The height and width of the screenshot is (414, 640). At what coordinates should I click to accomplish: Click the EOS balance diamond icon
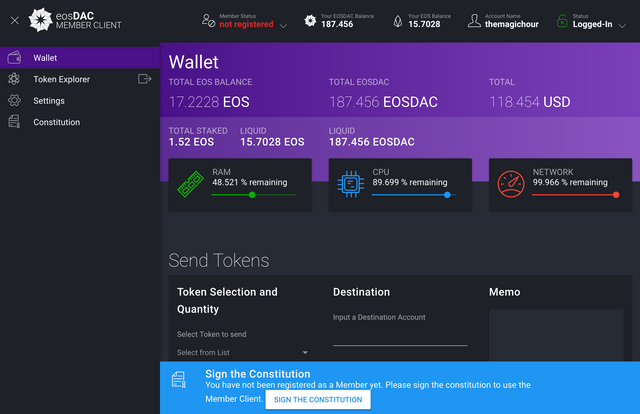pos(398,21)
